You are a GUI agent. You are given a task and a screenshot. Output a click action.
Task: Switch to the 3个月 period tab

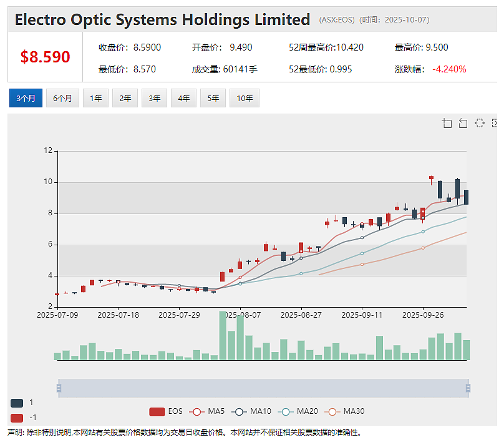coord(26,98)
